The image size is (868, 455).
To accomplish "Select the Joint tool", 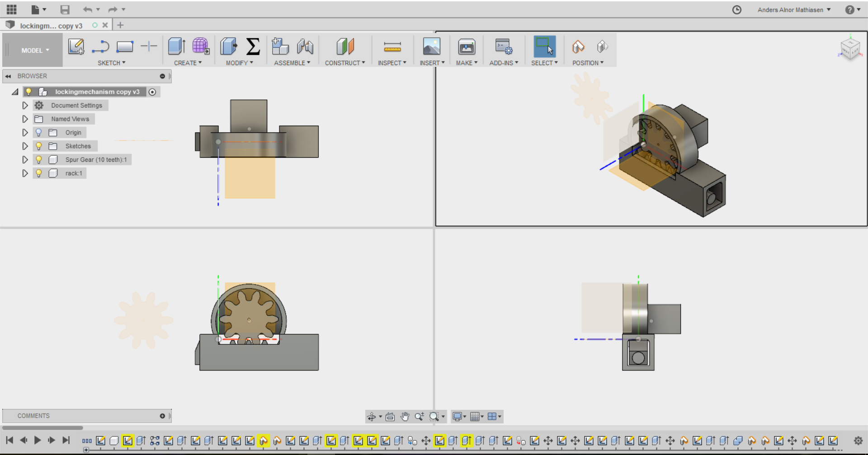I will [x=305, y=46].
